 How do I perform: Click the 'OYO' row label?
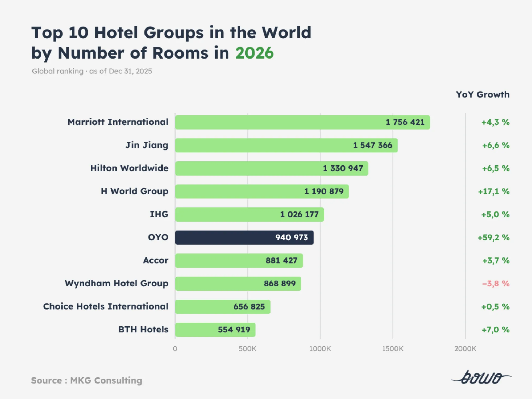(x=158, y=237)
